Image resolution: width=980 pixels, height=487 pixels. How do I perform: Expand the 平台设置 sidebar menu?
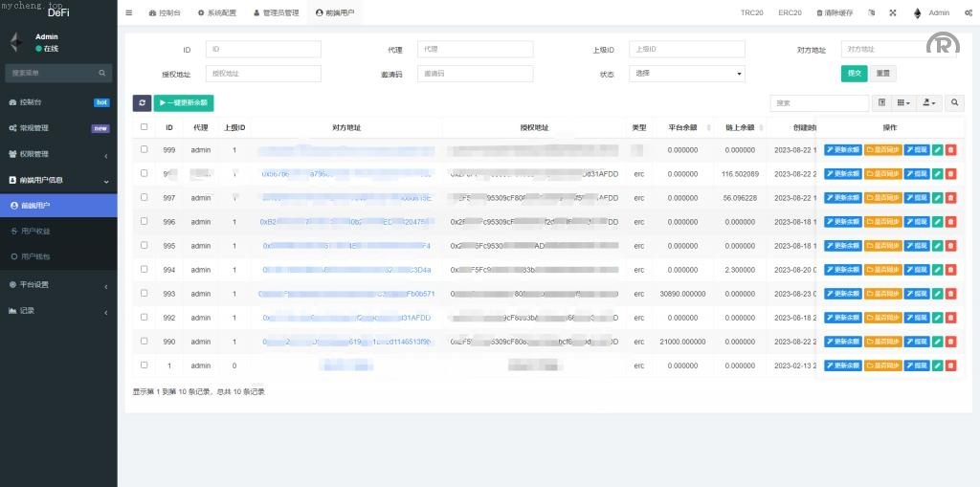[x=58, y=284]
